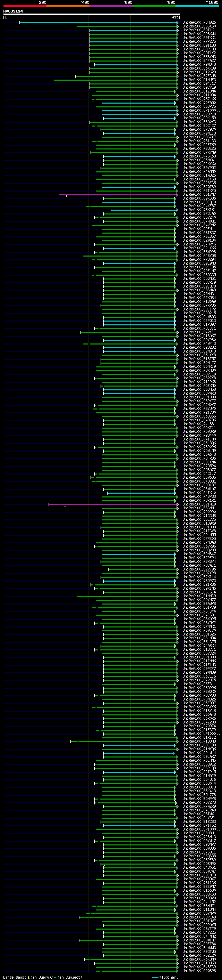
Task: Open hit UniRef100_Q9SYL9
Action: pyautogui.click(x=199, y=88)
